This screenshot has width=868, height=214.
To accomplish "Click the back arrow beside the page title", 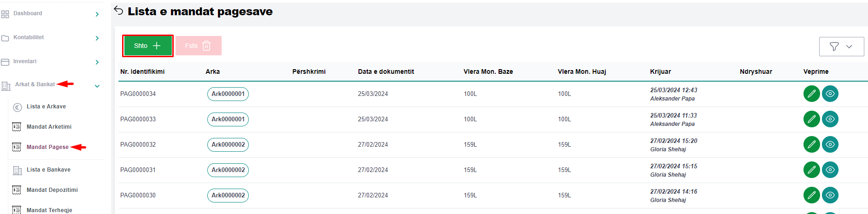I will 118,11.
